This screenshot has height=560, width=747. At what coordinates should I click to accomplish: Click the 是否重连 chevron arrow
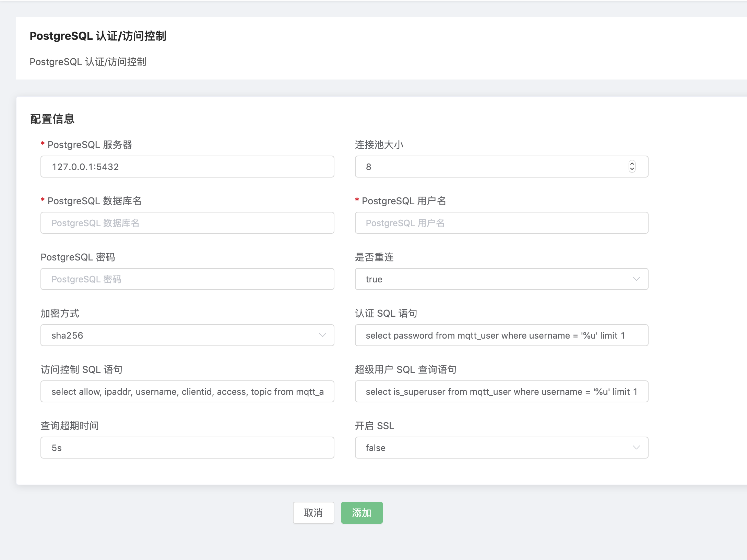[x=636, y=279]
